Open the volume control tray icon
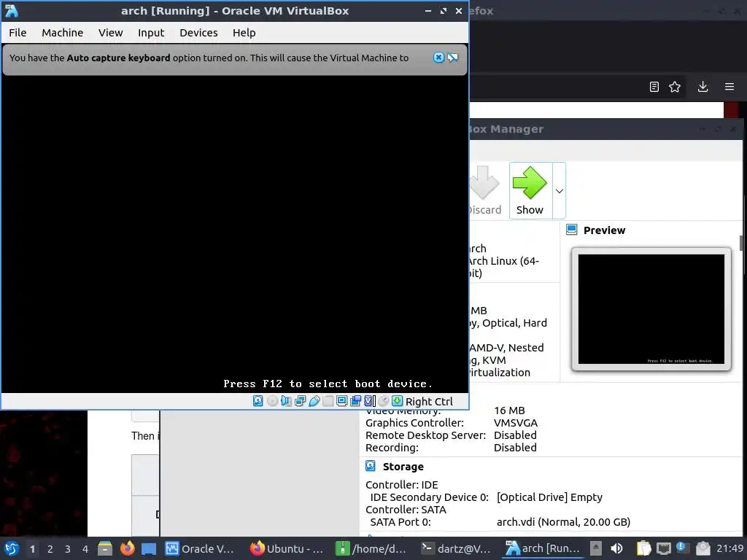747x560 pixels. [x=616, y=548]
